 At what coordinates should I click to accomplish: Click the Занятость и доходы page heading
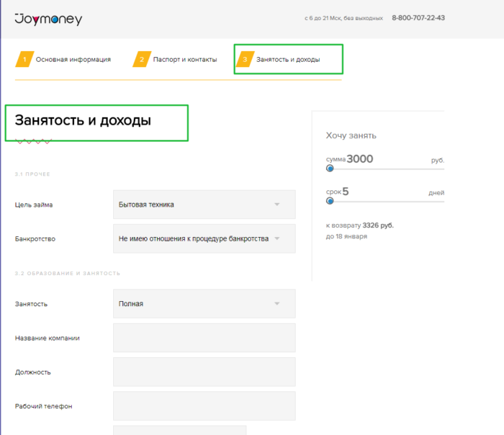[x=83, y=121]
